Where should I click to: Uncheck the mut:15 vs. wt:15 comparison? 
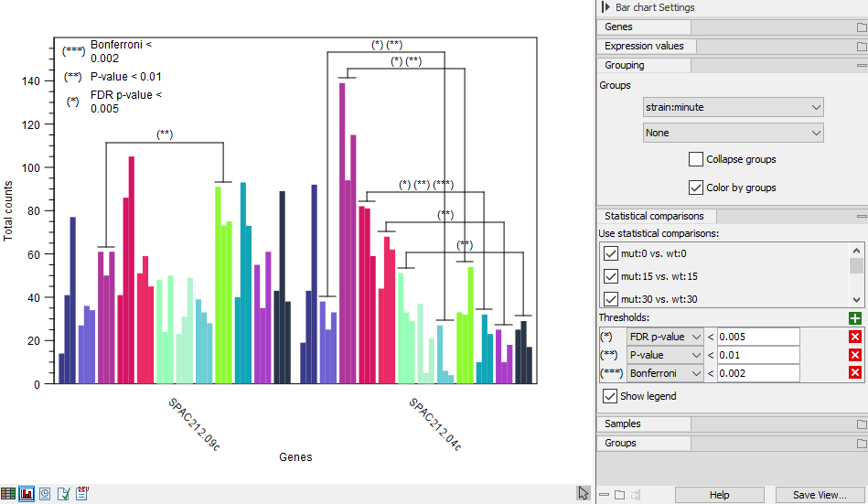[611, 276]
